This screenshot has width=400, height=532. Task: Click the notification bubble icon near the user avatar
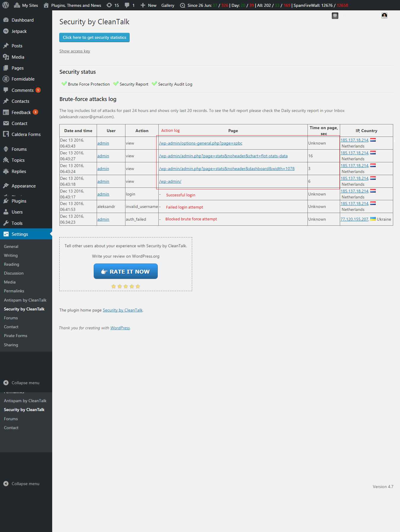pyautogui.click(x=335, y=16)
